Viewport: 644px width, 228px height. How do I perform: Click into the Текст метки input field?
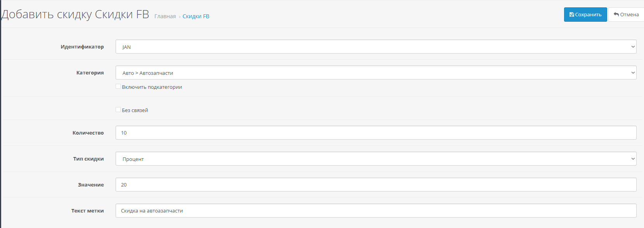(376, 211)
